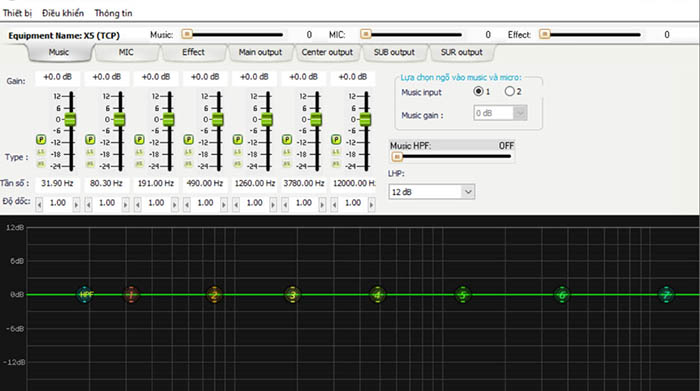The width and height of the screenshot is (700, 391).
Task: Select LS shelf type for 80.30 Hz band
Action: [90, 153]
